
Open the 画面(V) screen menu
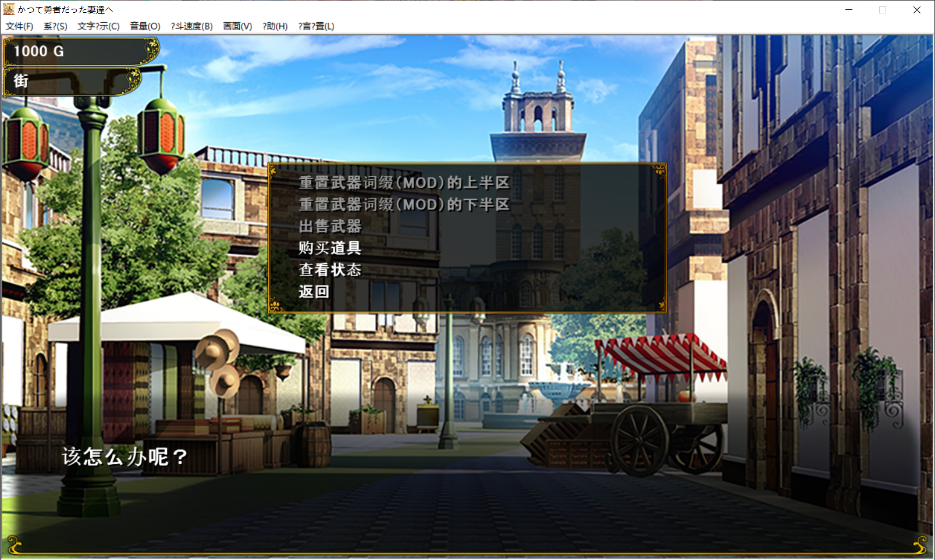coord(237,26)
